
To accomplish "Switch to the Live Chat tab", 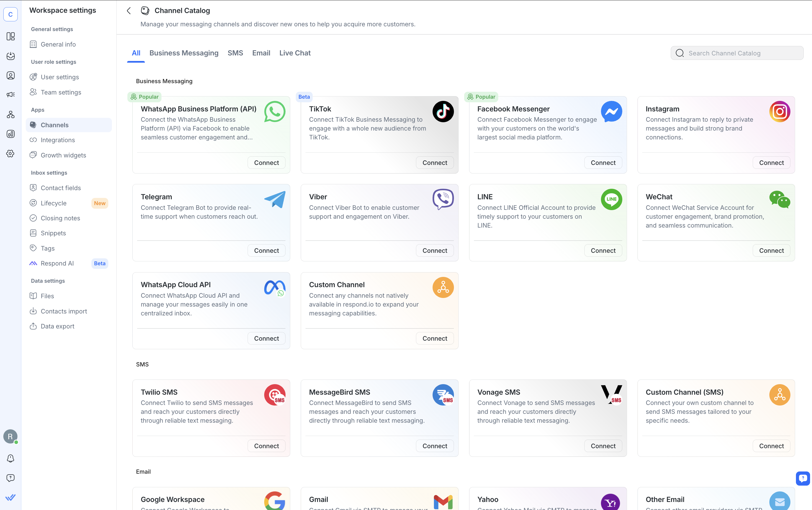I will pos(295,53).
